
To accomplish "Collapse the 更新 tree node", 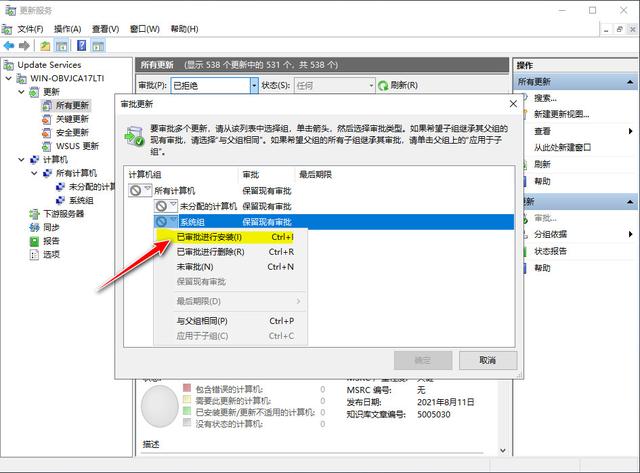I will tap(22, 92).
